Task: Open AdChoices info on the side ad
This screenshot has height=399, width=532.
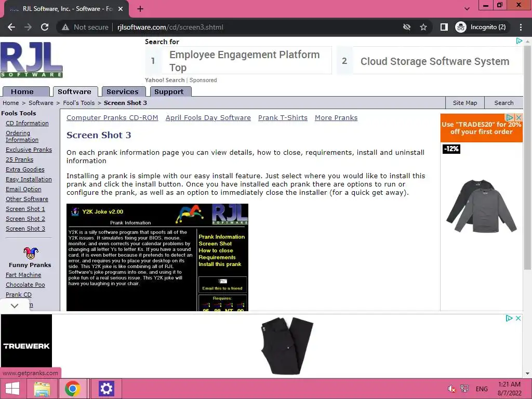Action: [510, 117]
